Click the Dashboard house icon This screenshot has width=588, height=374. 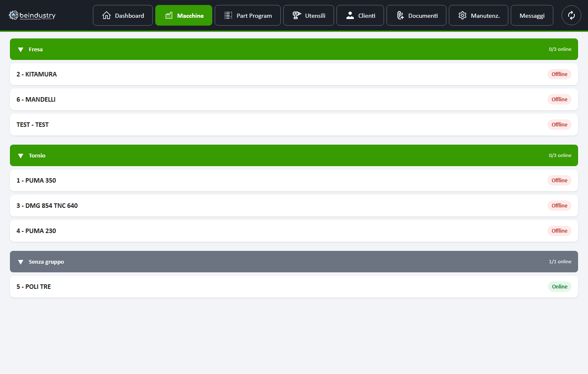(x=107, y=15)
